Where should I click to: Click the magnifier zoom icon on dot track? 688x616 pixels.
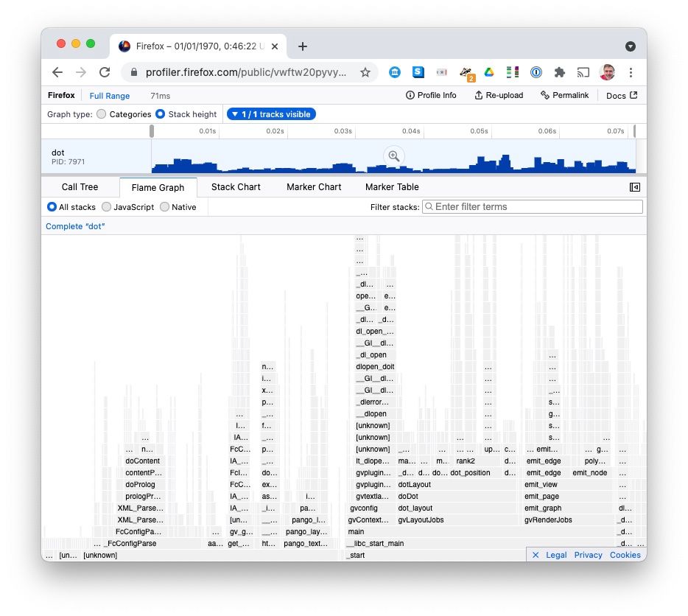click(x=394, y=155)
